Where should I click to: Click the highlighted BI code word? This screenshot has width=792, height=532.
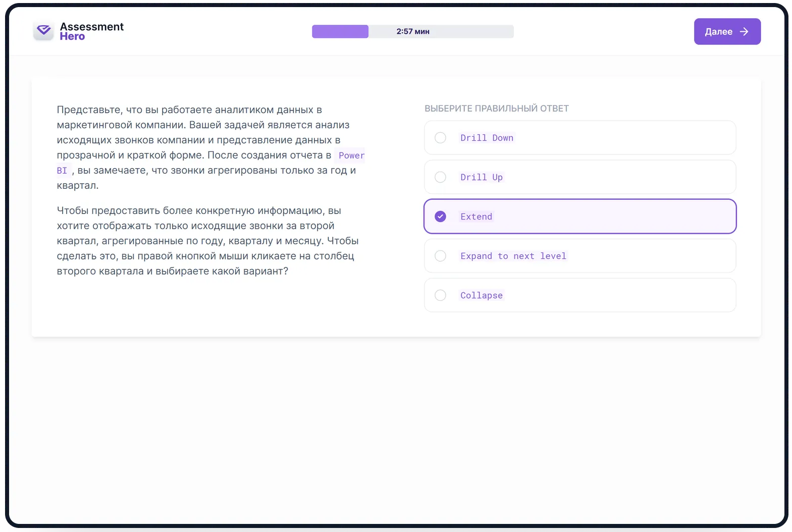[x=62, y=171]
